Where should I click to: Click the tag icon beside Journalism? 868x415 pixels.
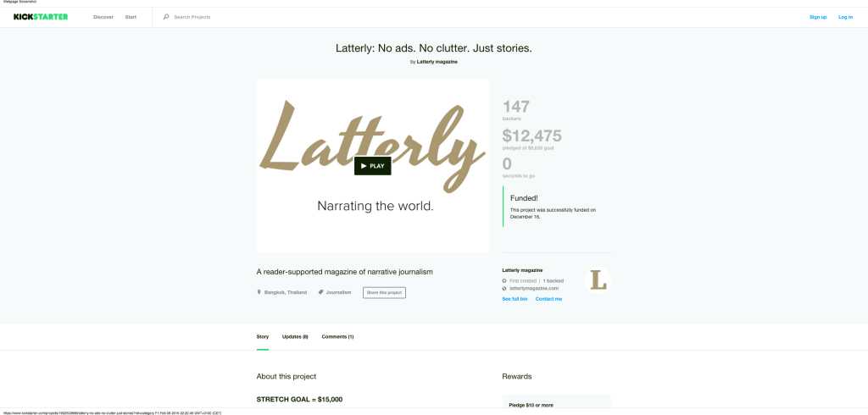(x=320, y=292)
